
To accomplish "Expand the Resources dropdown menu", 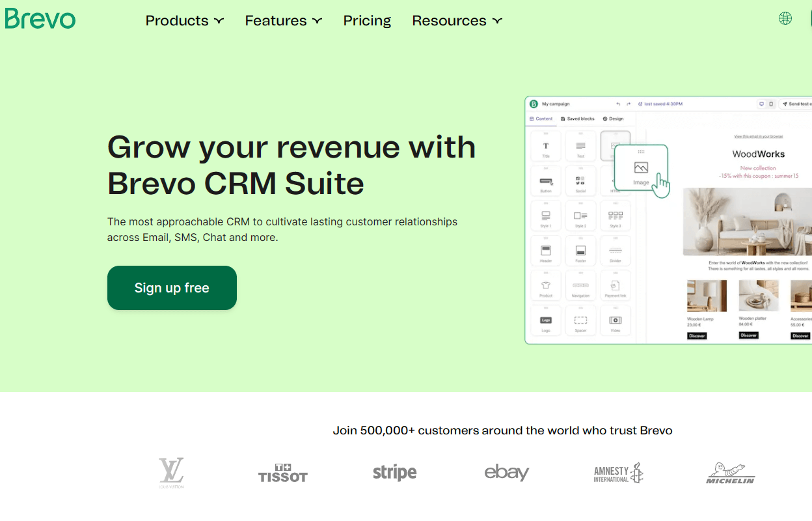I will click(457, 21).
